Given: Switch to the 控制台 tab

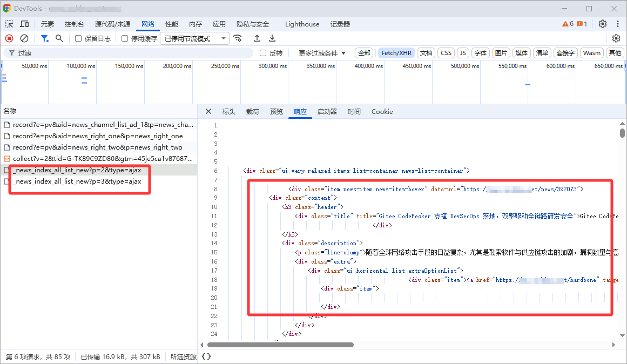Looking at the screenshot, I should coord(75,24).
